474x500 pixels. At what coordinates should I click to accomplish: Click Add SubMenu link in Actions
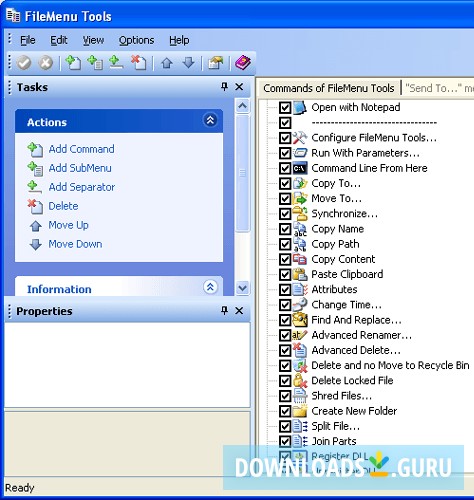(80, 168)
